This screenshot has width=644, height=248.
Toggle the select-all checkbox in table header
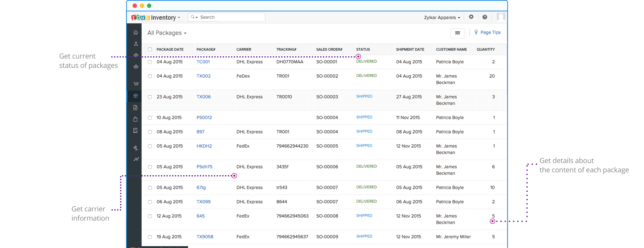pyautogui.click(x=150, y=49)
